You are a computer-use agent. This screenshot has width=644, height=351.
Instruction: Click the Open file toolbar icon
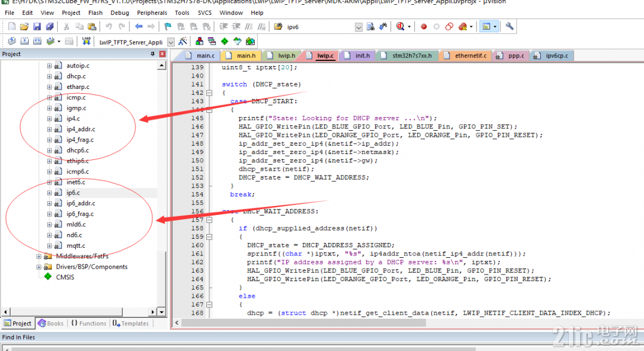tap(24, 27)
